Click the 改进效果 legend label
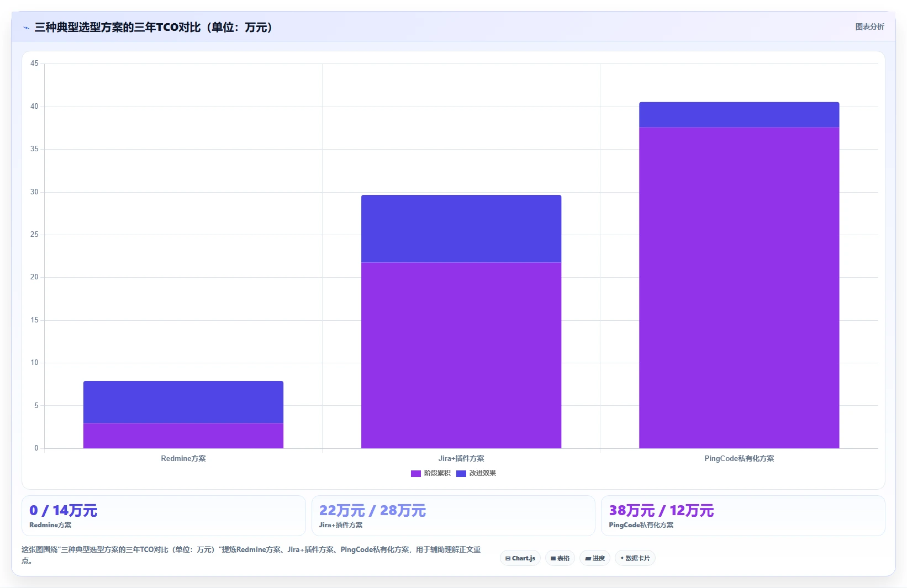Viewport: 907px width, 588px height. click(483, 473)
